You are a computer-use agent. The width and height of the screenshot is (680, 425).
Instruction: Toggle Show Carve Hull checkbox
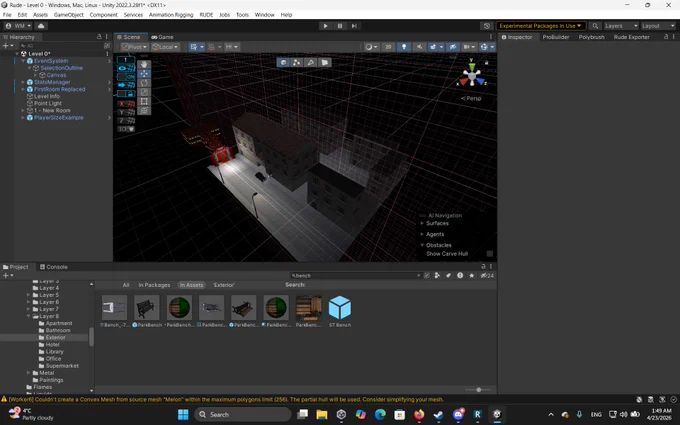490,254
